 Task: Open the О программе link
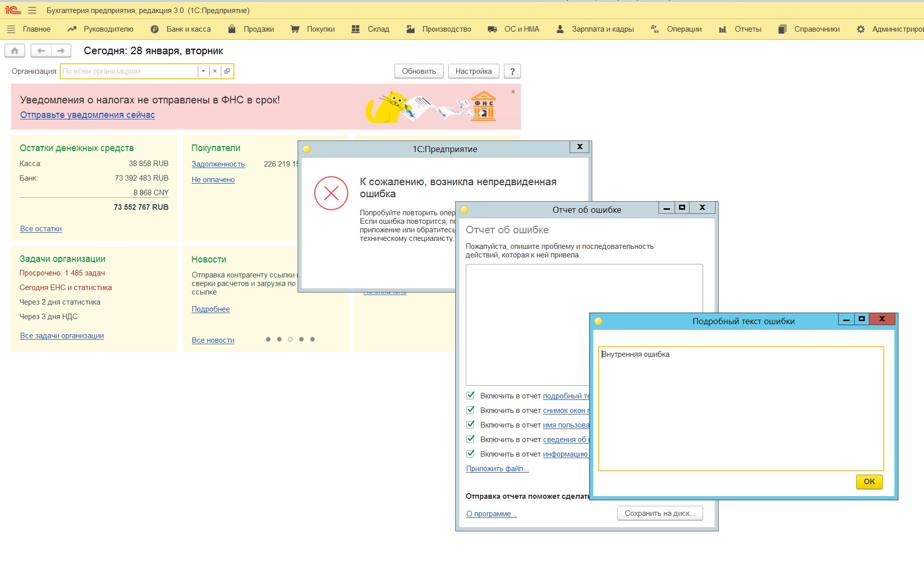(491, 514)
